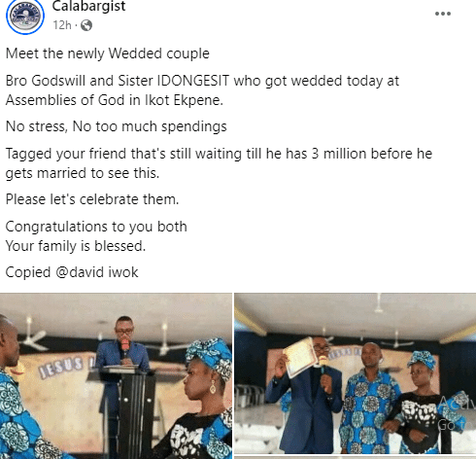Click the 'Congratulations to you both' line

tap(96, 227)
